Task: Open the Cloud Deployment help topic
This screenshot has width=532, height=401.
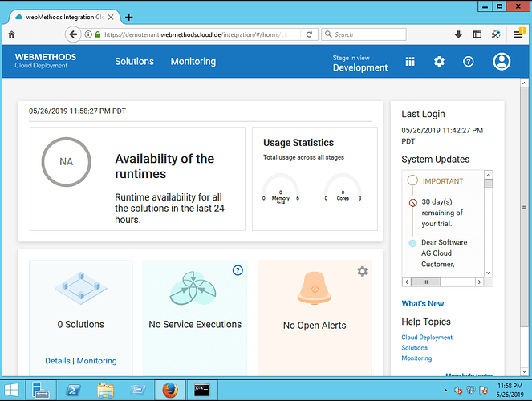Action: pos(427,338)
